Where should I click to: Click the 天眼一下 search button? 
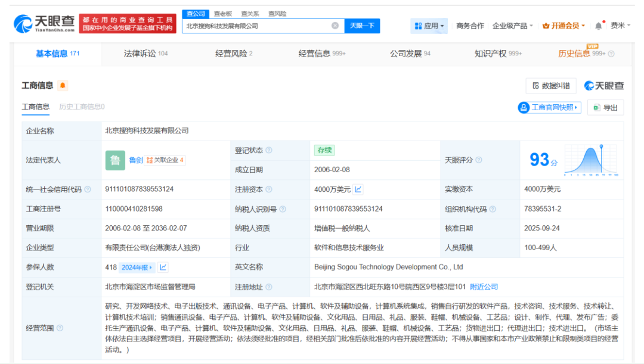[362, 26]
